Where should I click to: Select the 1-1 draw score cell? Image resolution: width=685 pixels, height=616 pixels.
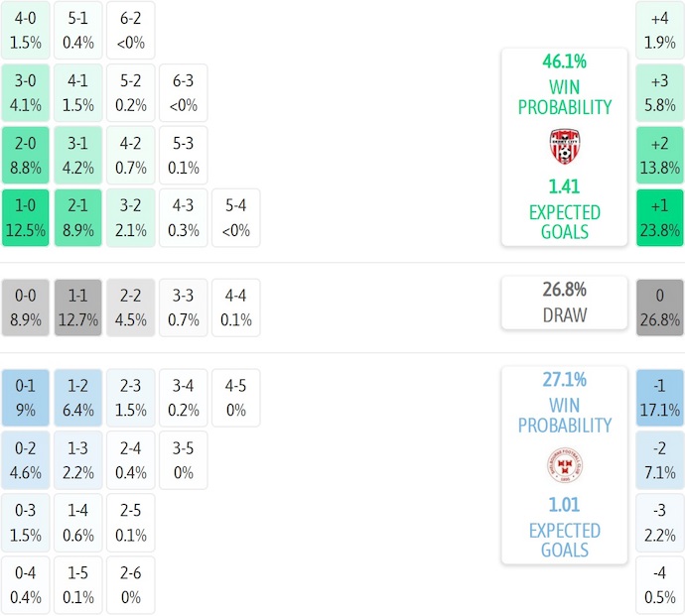78,308
